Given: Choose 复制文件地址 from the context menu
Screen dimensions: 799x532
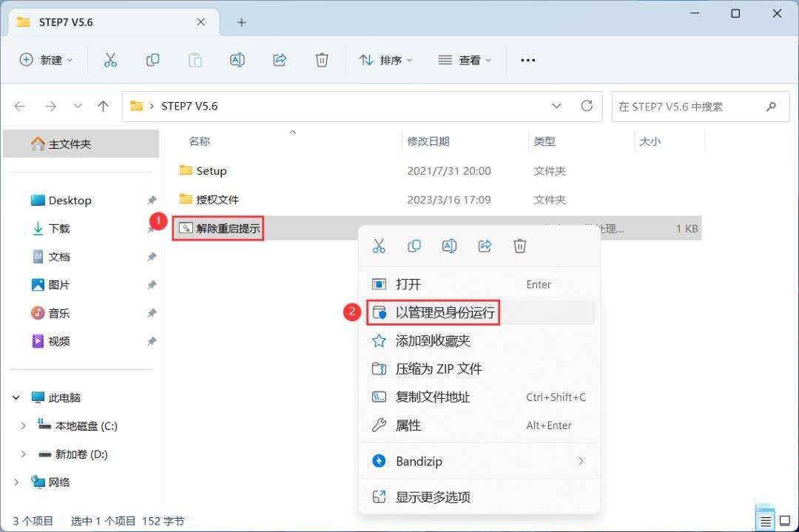Looking at the screenshot, I should pyautogui.click(x=479, y=397).
